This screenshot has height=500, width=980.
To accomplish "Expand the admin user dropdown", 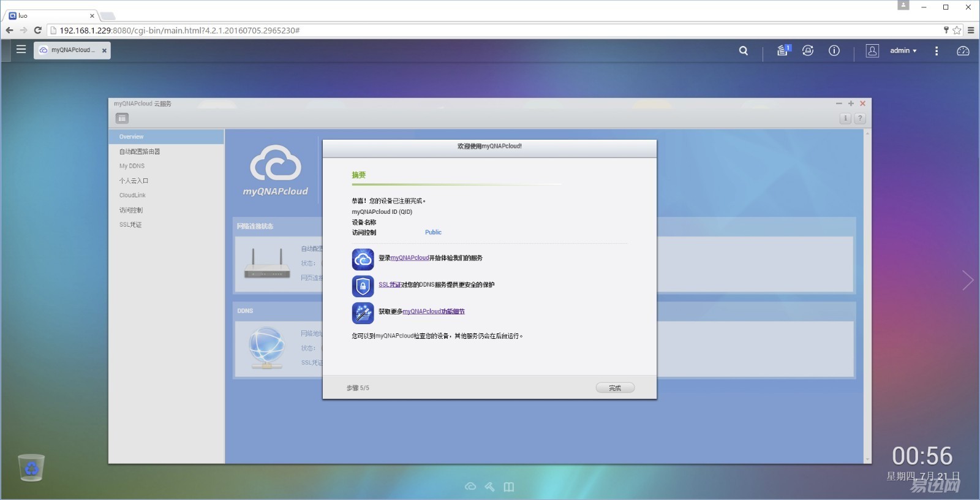I will pyautogui.click(x=903, y=51).
